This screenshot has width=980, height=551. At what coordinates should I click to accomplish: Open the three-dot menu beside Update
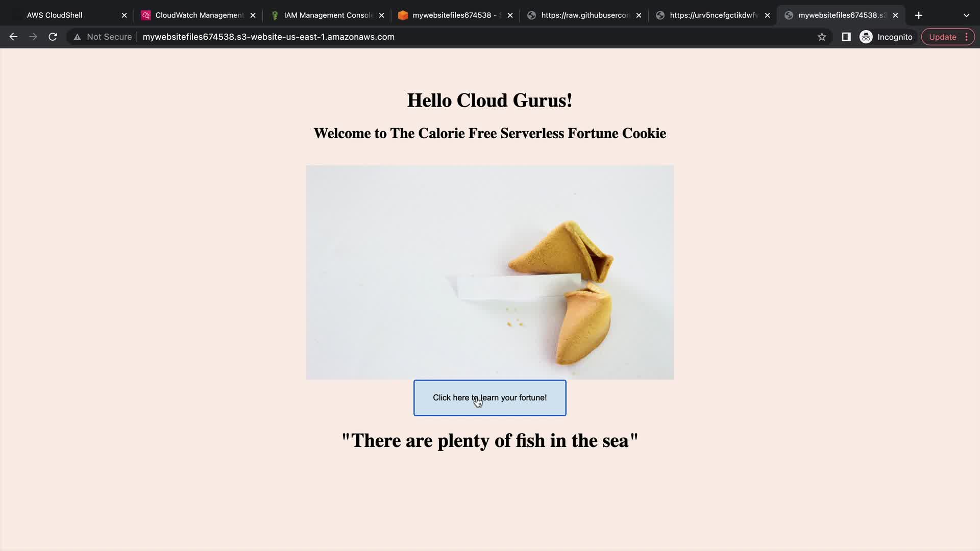pyautogui.click(x=966, y=37)
